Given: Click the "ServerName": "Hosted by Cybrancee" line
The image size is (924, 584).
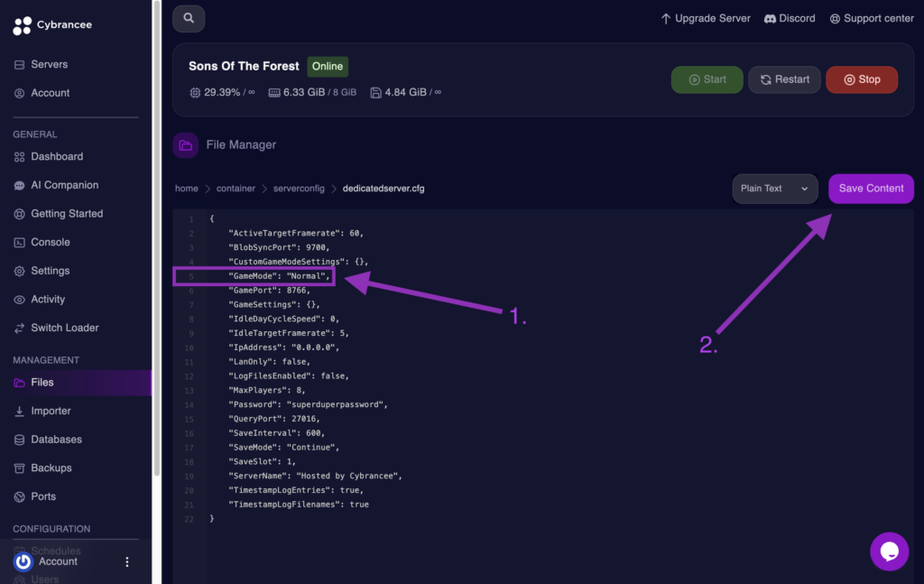Looking at the screenshot, I should pyautogui.click(x=315, y=476).
